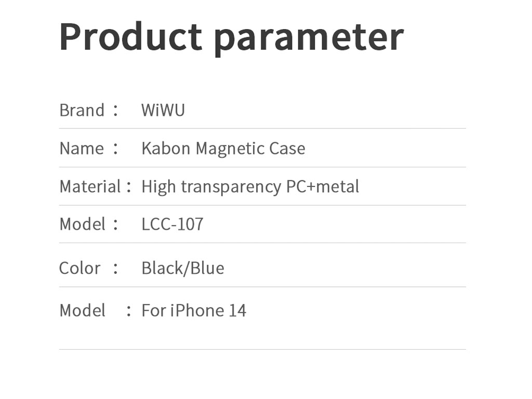The width and height of the screenshot is (532, 399).
Task: Click the number 14 after iPhone
Action: [x=237, y=311]
